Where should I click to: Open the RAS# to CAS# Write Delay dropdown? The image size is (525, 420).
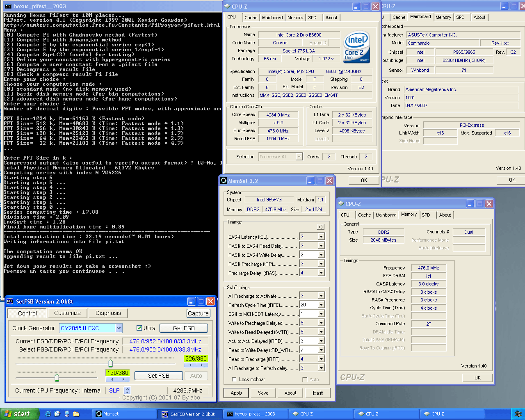(321, 255)
